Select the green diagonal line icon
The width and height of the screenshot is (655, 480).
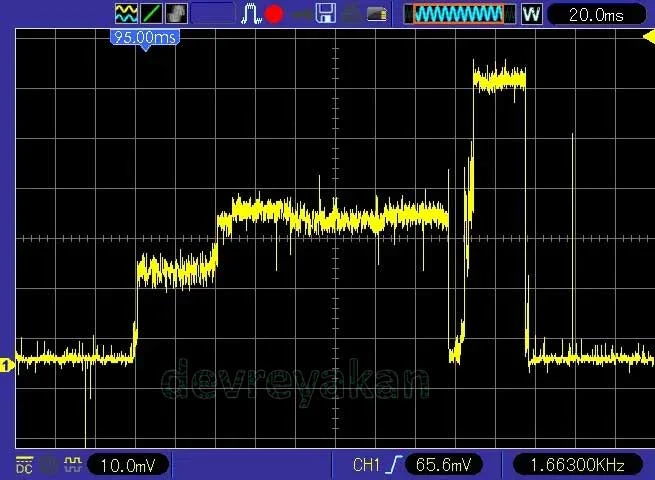coord(152,13)
